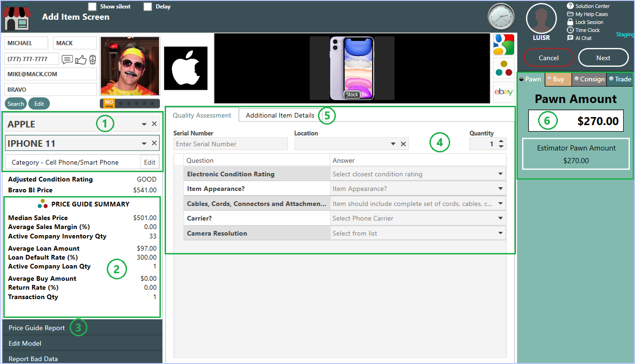Click the Next button

click(x=603, y=58)
